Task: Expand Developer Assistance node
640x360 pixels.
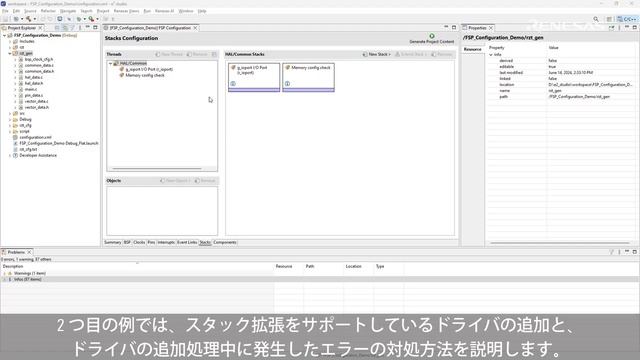Action: coord(10,156)
